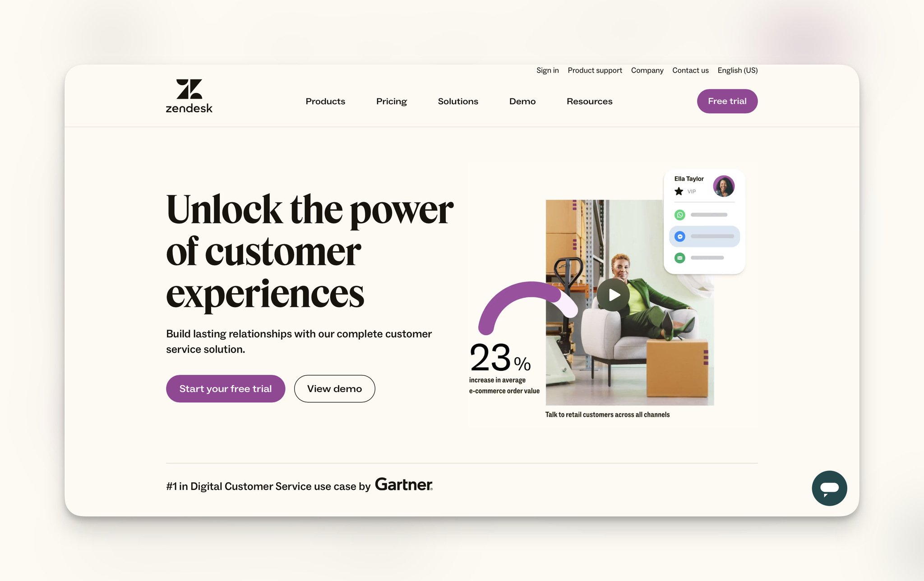
Task: Select English US language dropdown
Action: pyautogui.click(x=737, y=70)
